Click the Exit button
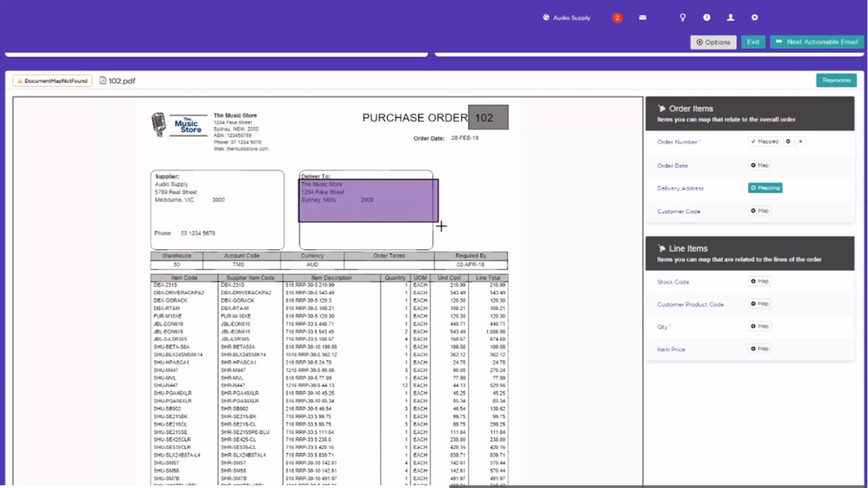The width and height of the screenshot is (868, 488). (753, 42)
